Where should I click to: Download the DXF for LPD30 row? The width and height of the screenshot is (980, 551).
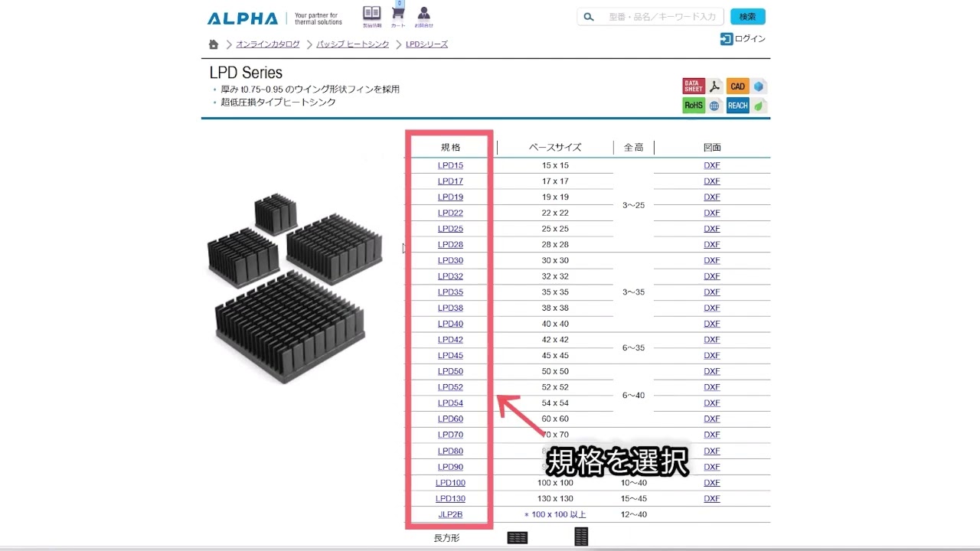(x=712, y=260)
